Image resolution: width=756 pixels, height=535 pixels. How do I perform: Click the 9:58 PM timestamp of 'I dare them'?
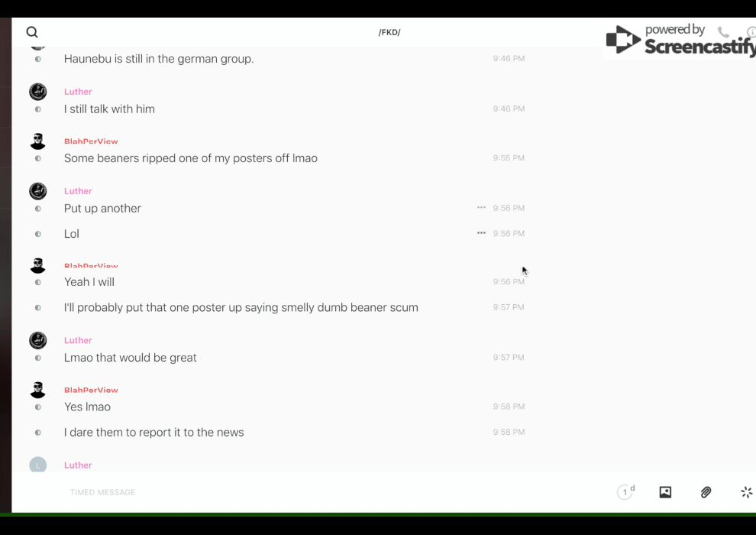[x=509, y=433]
